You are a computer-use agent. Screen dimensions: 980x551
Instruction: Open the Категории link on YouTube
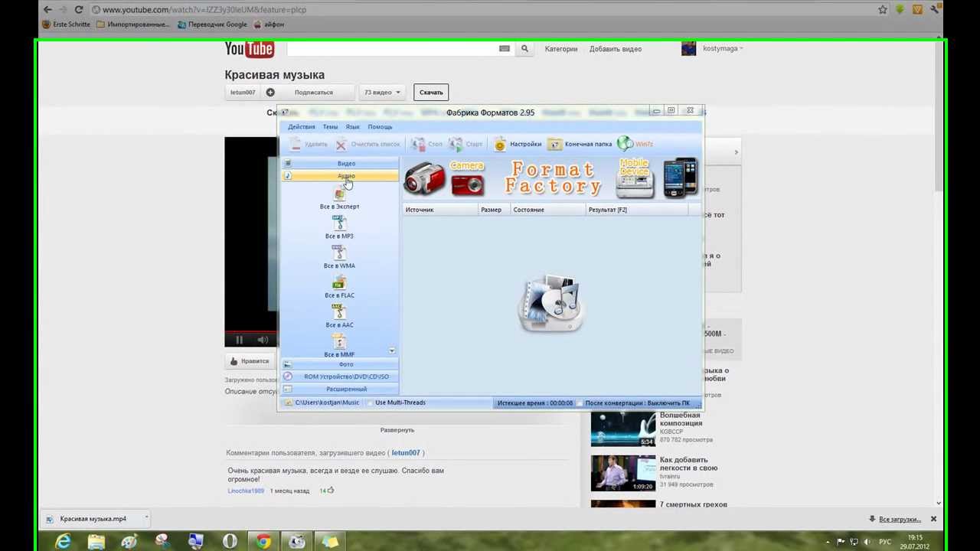(561, 49)
